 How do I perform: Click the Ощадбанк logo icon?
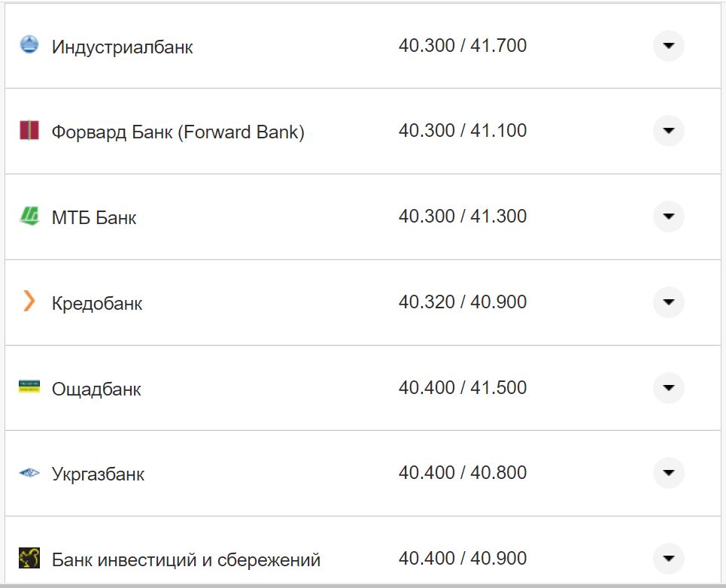tap(29, 388)
